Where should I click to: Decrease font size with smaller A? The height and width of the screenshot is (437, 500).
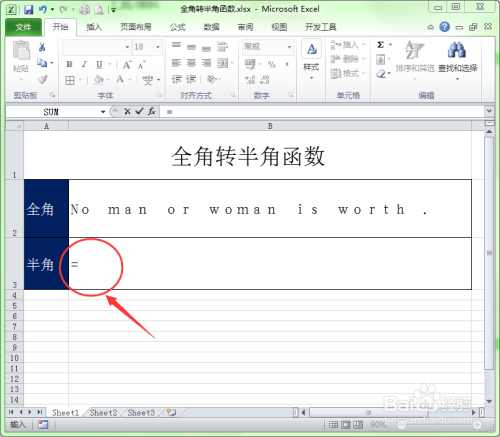[x=142, y=65]
